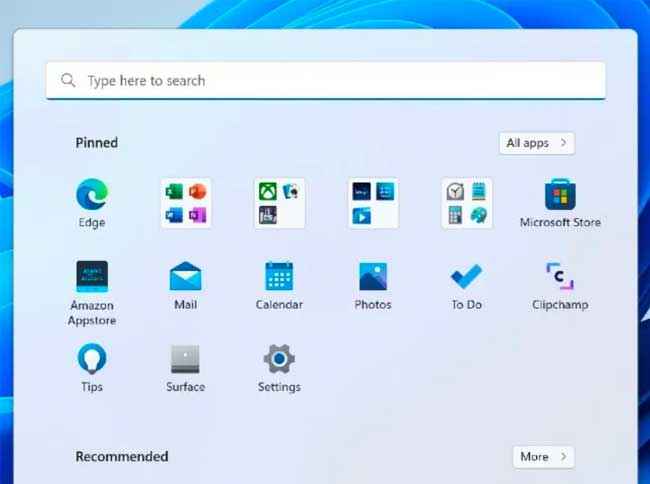Open the Edge browser from Pinned
The image size is (650, 484).
tap(92, 203)
